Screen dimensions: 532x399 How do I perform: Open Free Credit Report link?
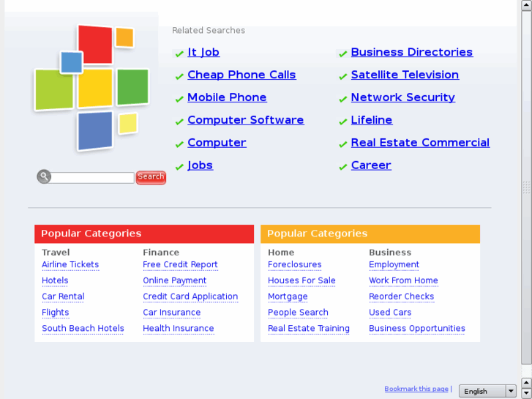(180, 264)
